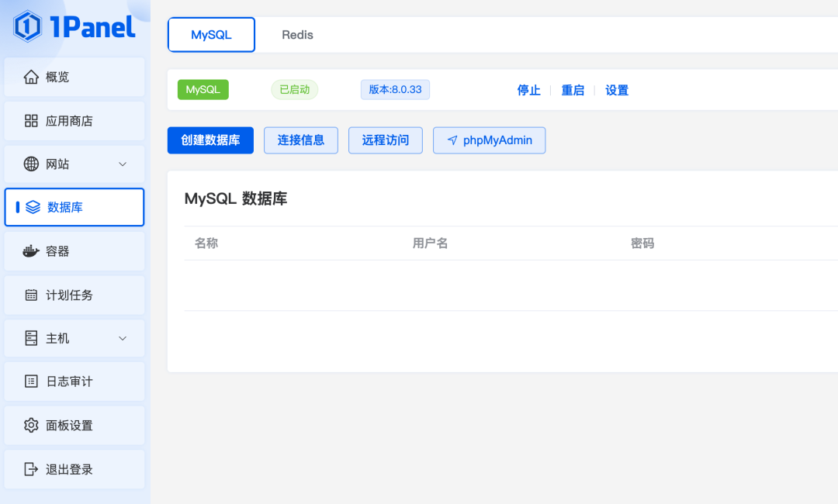Click the grid icon beside 应用商店
838x504 pixels.
point(31,121)
